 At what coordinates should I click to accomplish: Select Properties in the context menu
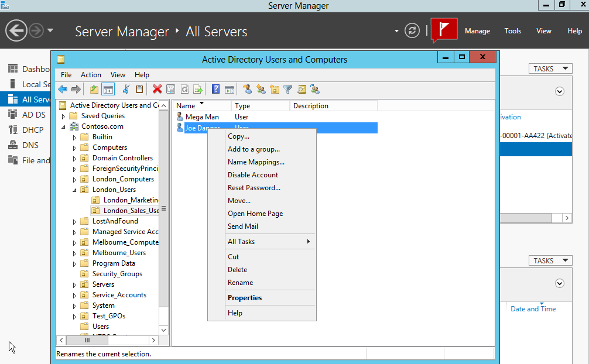pyautogui.click(x=245, y=297)
